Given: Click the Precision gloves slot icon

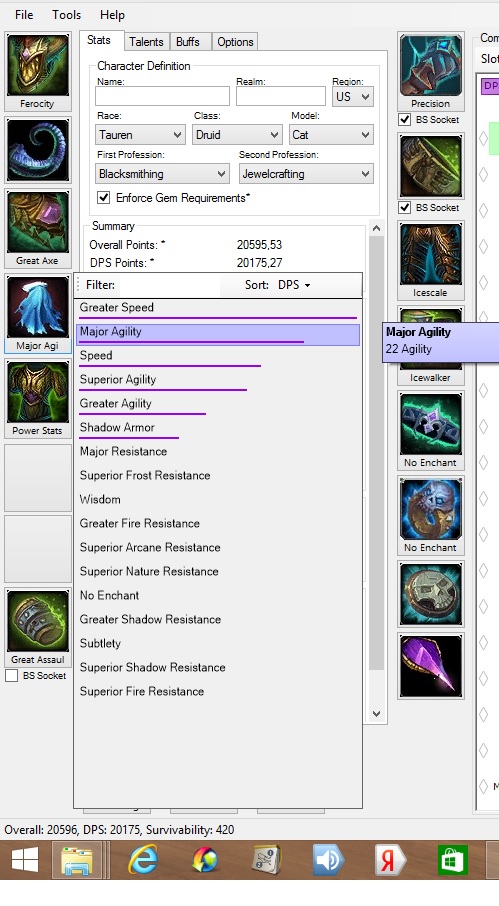Looking at the screenshot, I should click(x=430, y=65).
